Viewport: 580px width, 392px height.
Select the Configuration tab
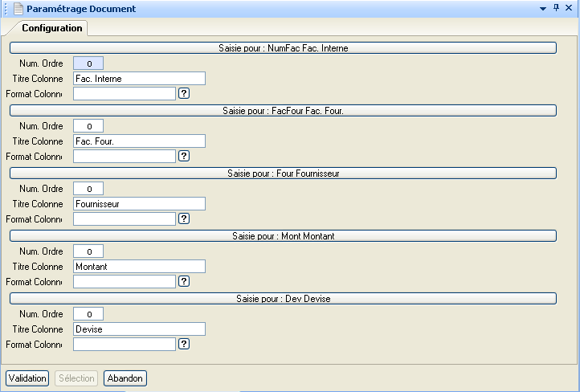point(52,28)
